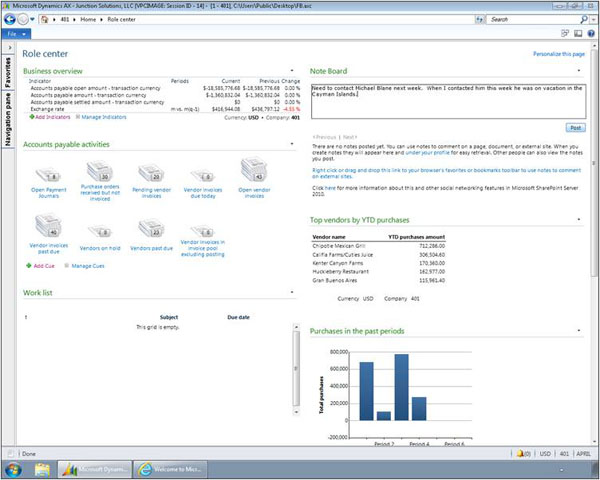Click the Subject column header
Image resolution: width=600 pixels, height=480 pixels.
coord(169,317)
